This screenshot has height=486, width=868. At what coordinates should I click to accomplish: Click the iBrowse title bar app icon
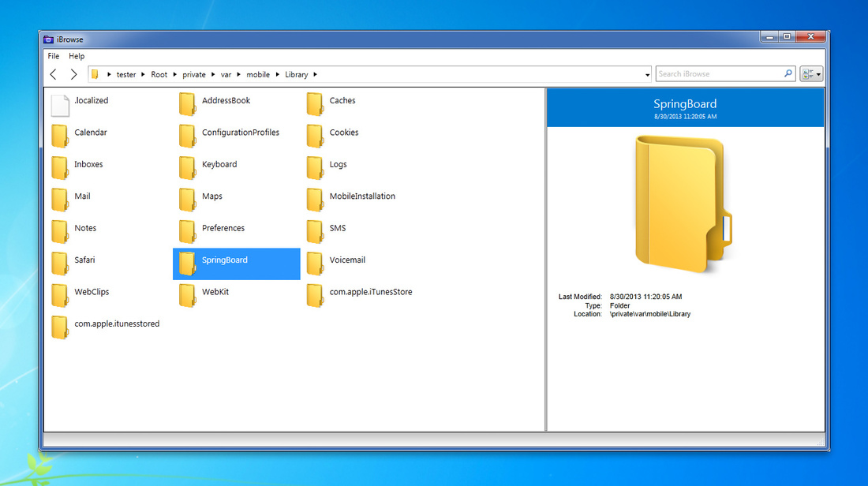(49, 39)
